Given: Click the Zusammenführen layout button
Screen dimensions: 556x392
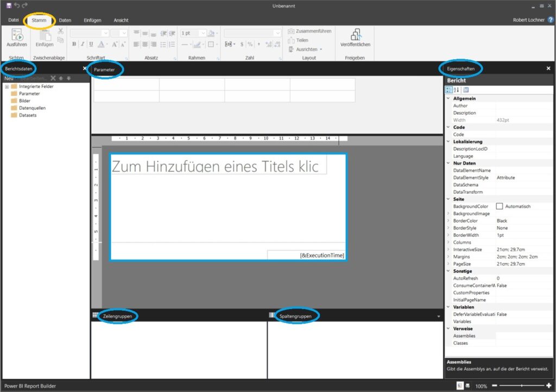Looking at the screenshot, I should coord(309,31).
